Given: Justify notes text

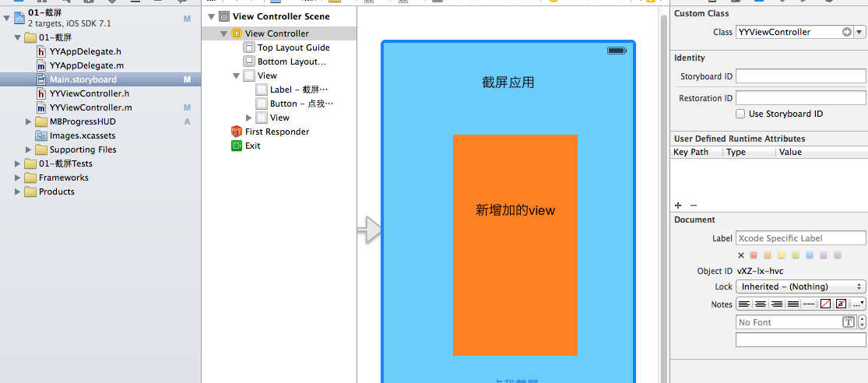Looking at the screenshot, I should (x=792, y=304).
